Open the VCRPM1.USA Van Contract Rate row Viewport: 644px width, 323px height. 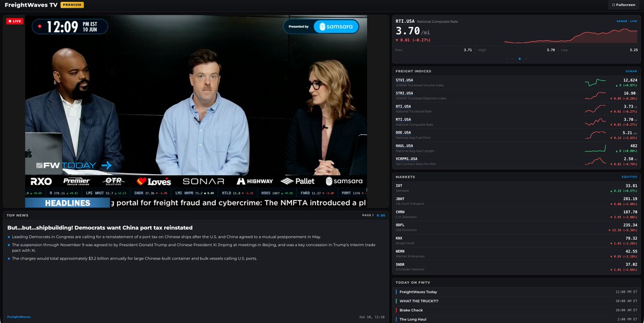point(516,161)
